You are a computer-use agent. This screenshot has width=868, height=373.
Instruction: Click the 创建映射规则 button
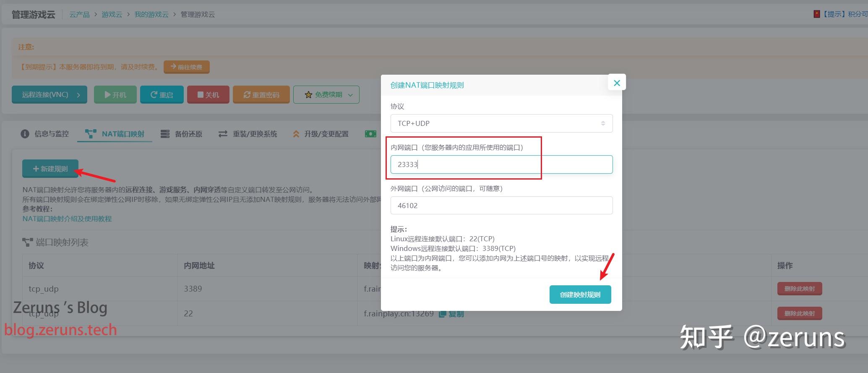[x=580, y=295]
